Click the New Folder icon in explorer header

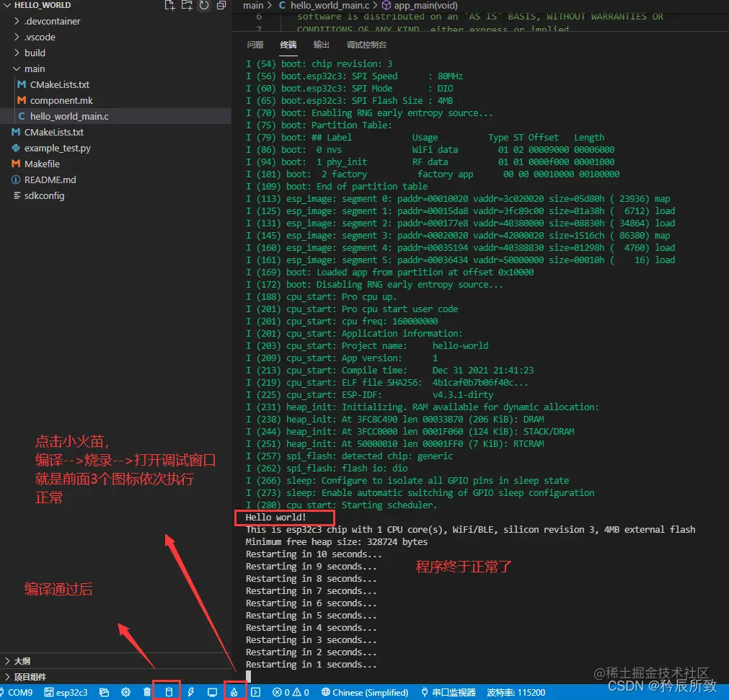click(x=187, y=6)
